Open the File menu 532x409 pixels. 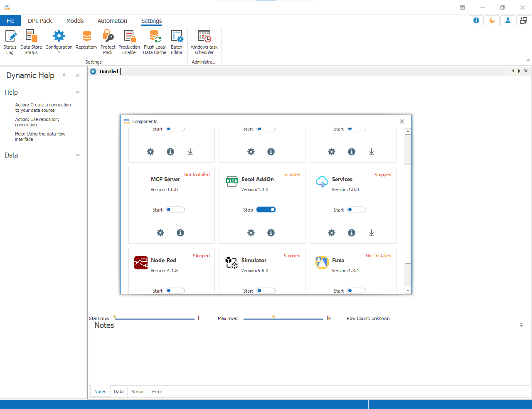[x=10, y=21]
